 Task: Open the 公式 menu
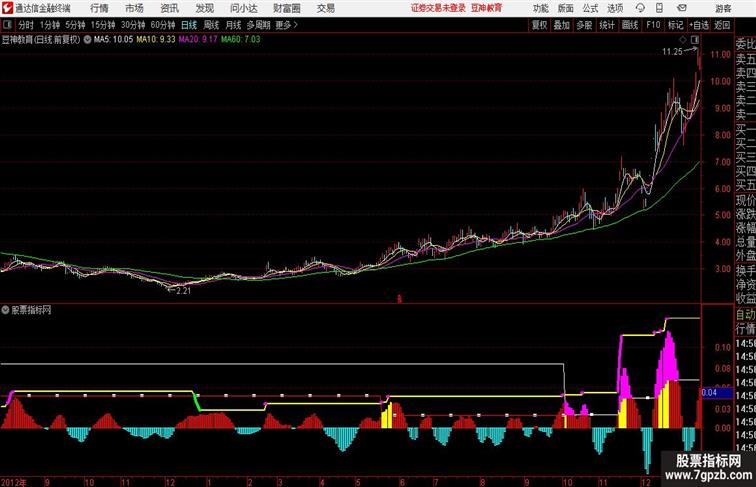pos(590,8)
